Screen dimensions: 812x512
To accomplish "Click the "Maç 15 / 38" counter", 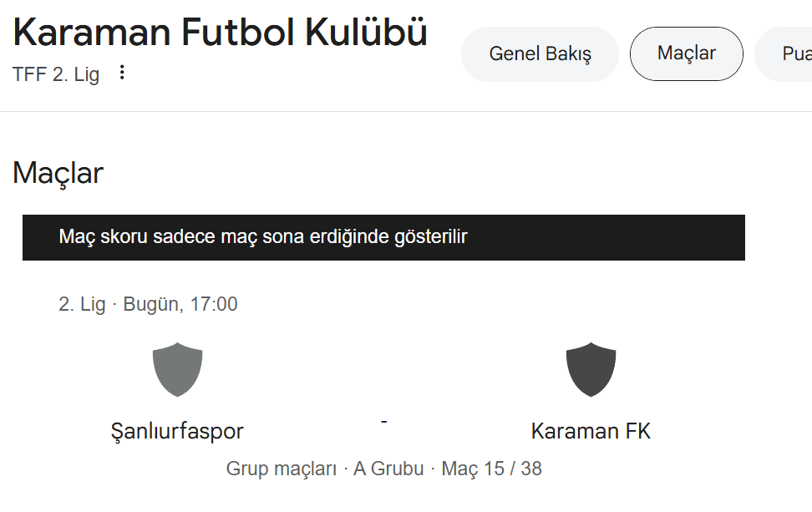I will click(x=491, y=469).
